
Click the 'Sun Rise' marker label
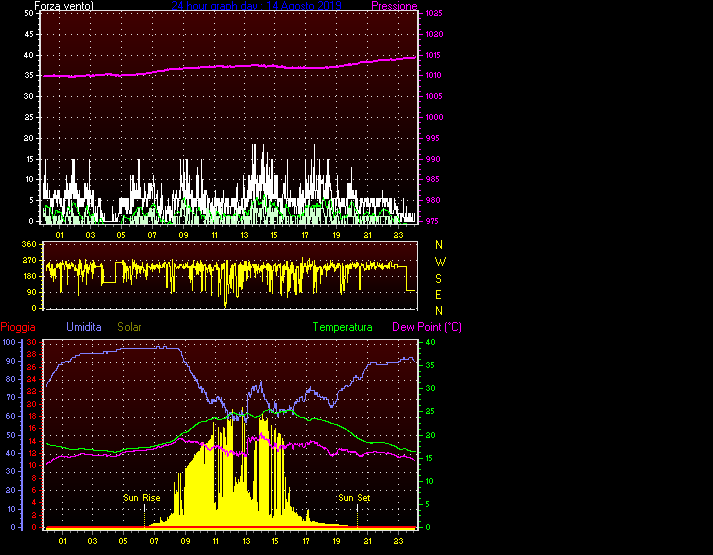click(x=141, y=498)
